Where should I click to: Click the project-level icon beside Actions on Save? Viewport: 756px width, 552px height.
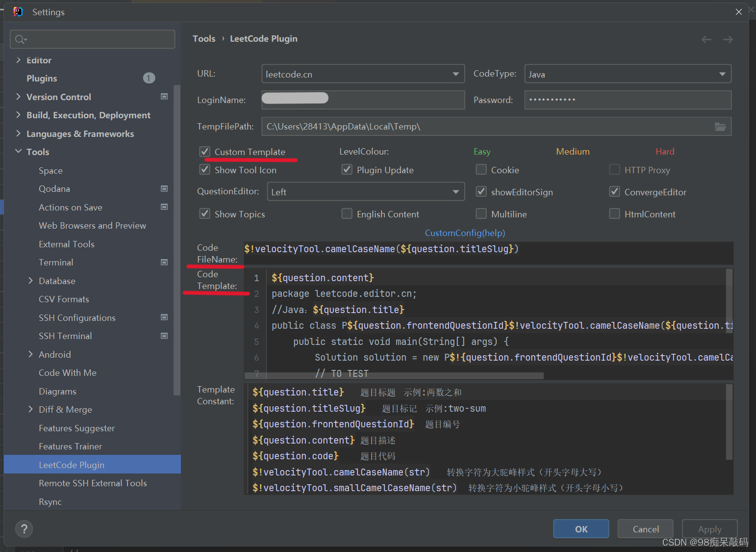click(164, 207)
